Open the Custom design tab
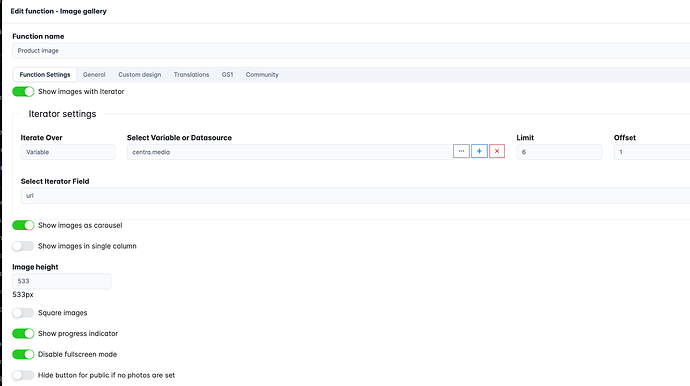Viewport: 690px width, 386px height. click(139, 75)
